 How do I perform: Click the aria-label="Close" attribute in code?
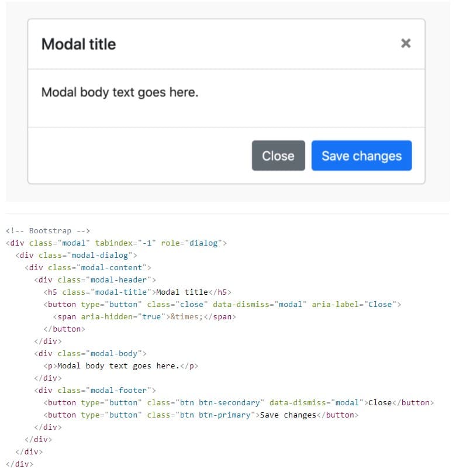(x=354, y=304)
